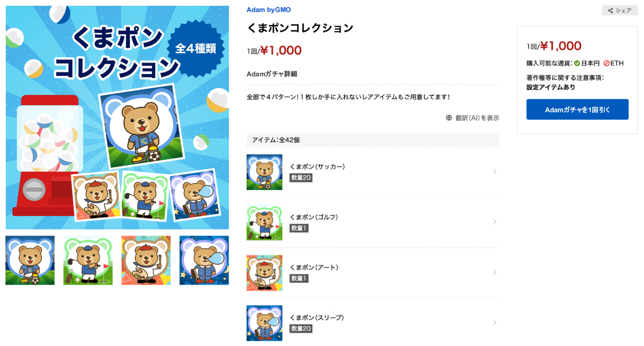This screenshot has height=346, width=644.
Task: Select the sleeping bear gallery thumbnail
Action: 204,260
